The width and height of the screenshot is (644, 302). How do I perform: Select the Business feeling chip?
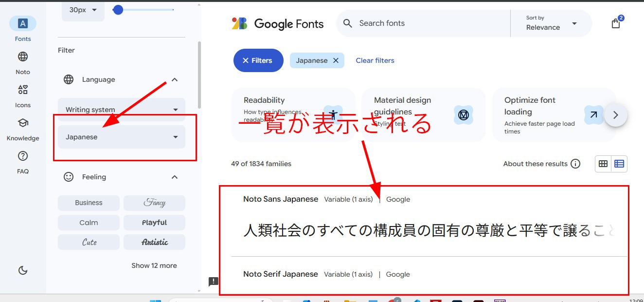point(89,203)
